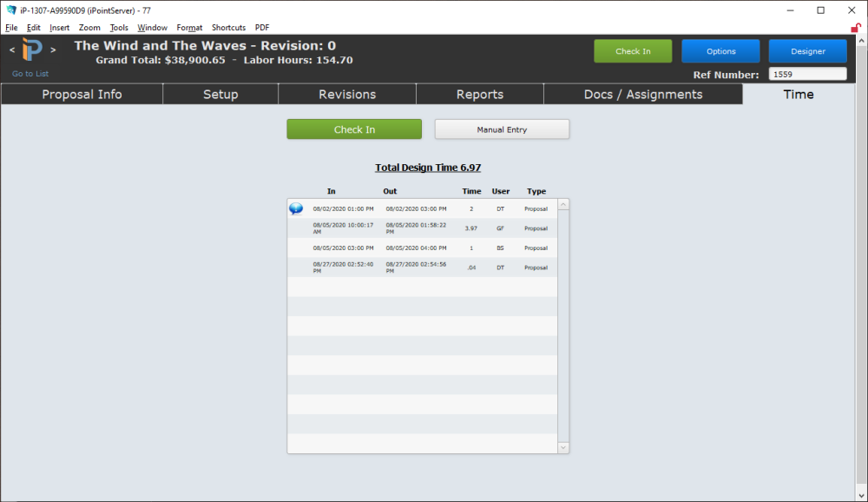Go to next record with right arrow
The height and width of the screenshot is (502, 868).
(x=53, y=50)
